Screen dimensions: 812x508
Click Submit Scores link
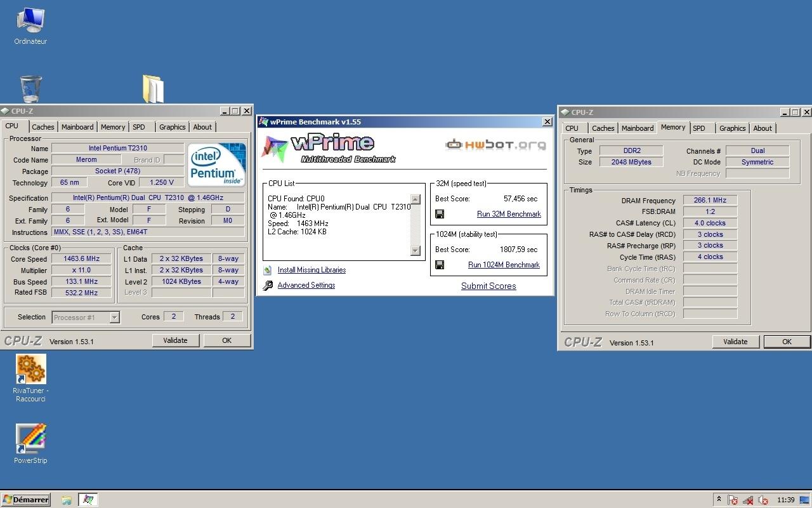pos(488,286)
